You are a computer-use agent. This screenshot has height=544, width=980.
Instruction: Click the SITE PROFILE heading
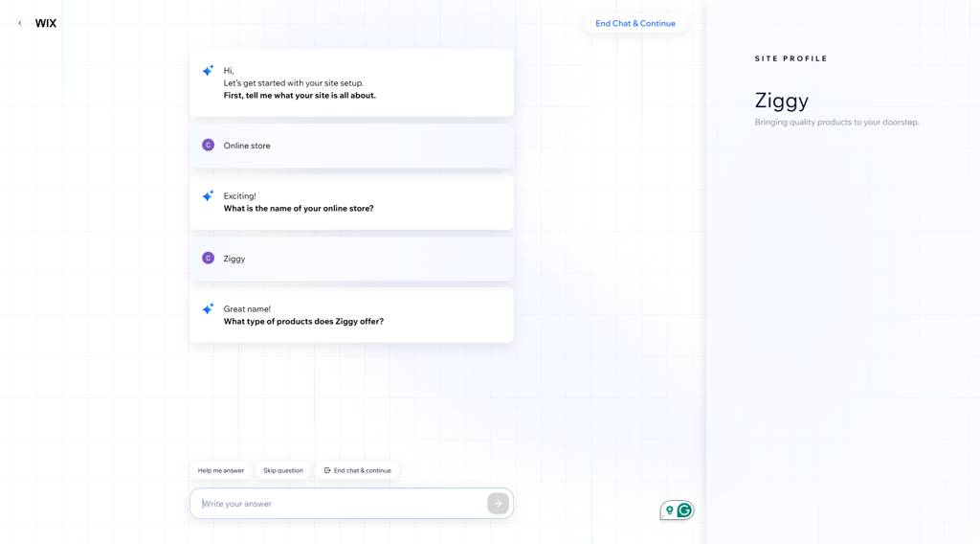point(791,58)
